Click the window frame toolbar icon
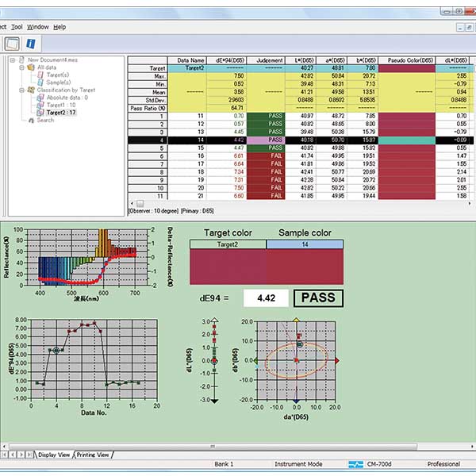The height and width of the screenshot is (476, 476). 12,44
